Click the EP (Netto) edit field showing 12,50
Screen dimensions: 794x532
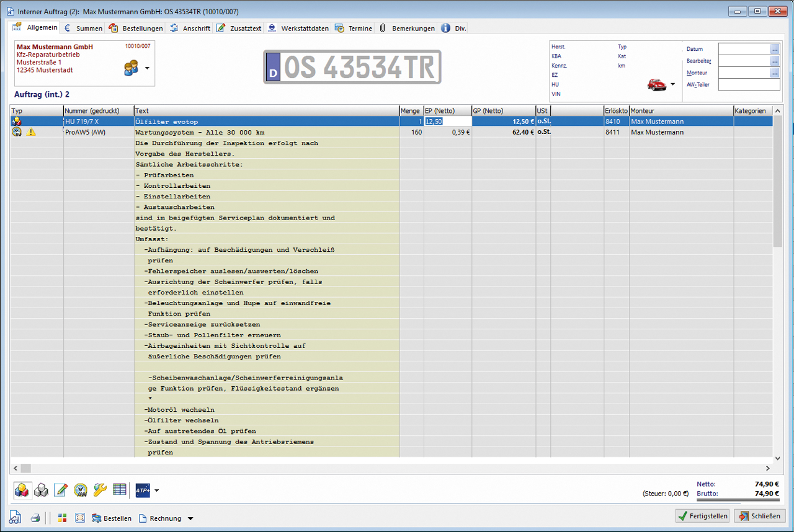coord(448,122)
